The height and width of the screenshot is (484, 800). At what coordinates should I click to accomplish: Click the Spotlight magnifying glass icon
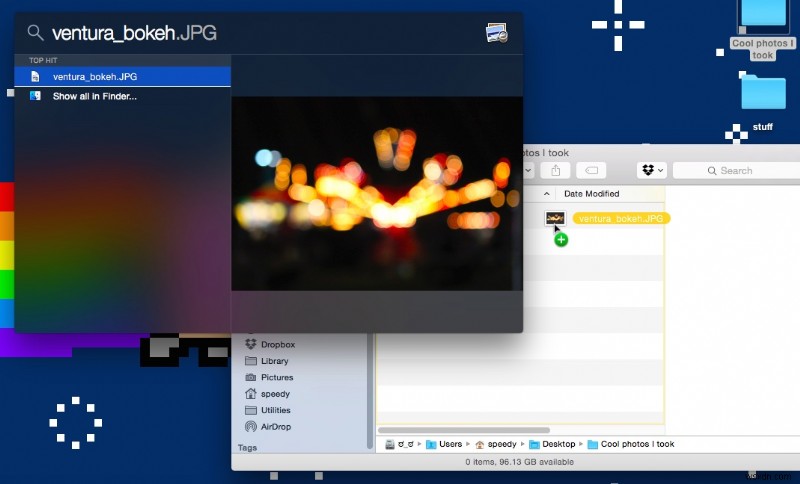[35, 33]
